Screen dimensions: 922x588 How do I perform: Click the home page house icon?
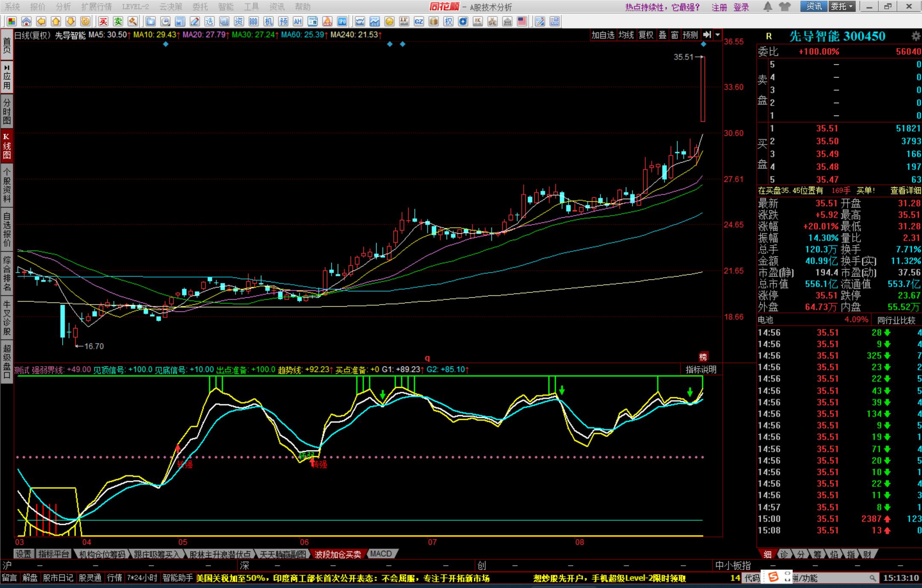[x=26, y=21]
